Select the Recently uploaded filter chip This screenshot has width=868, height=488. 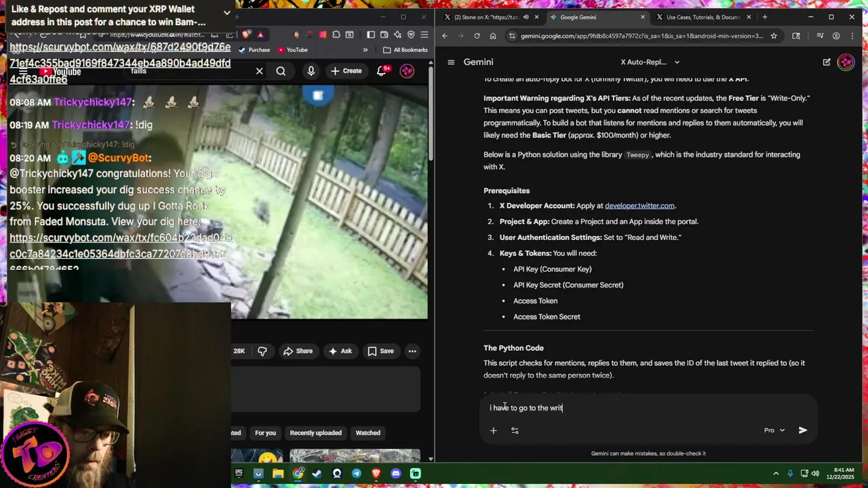tap(315, 432)
